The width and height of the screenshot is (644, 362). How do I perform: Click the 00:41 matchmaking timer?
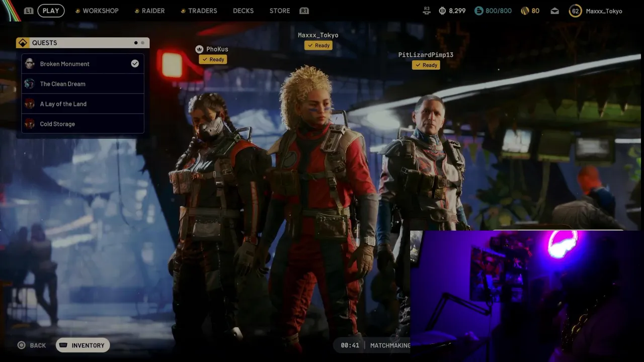pyautogui.click(x=350, y=345)
